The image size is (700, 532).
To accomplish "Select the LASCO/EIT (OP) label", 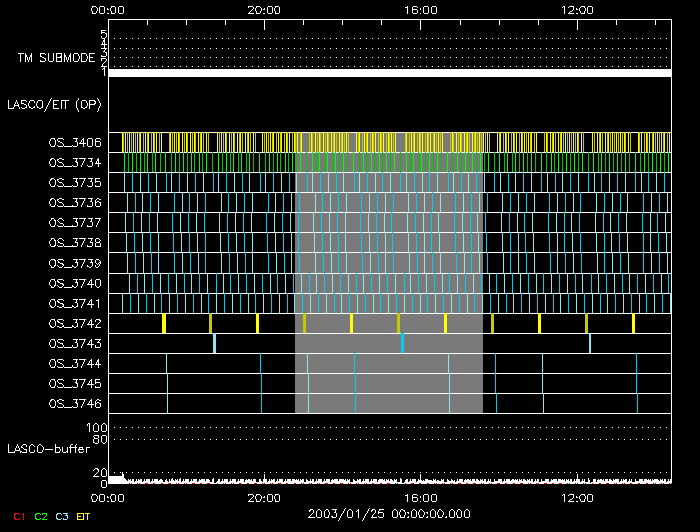I will pos(54,104).
